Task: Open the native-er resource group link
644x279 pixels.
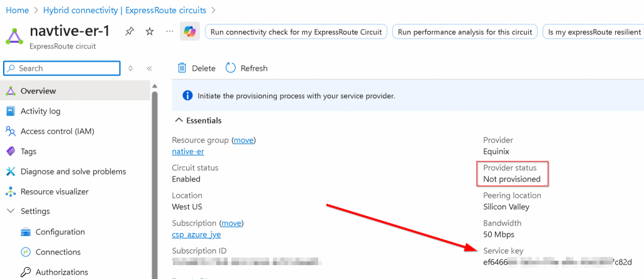Action: pyautogui.click(x=188, y=151)
